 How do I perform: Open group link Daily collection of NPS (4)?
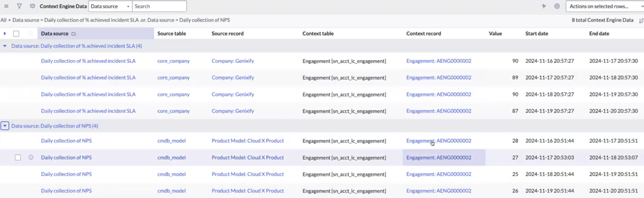[x=55, y=126]
